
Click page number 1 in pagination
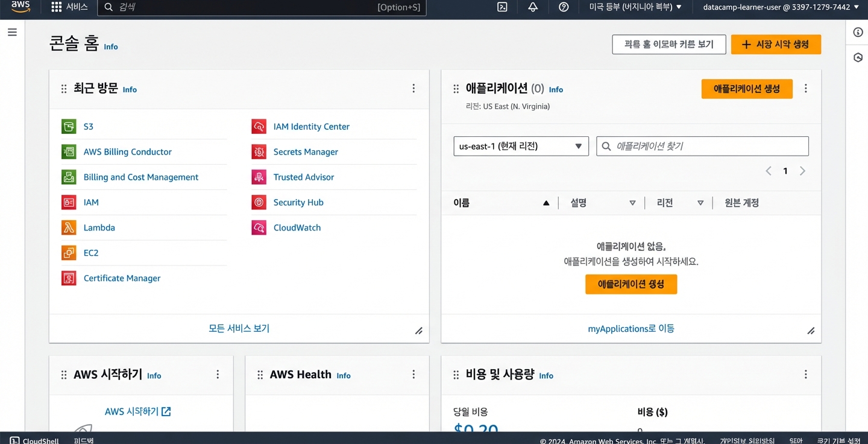[785, 171]
